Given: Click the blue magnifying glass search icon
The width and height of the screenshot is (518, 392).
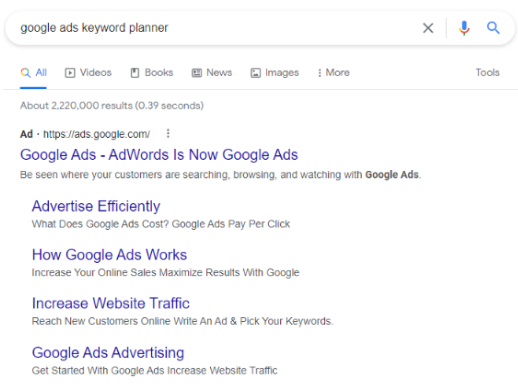Looking at the screenshot, I should 493,28.
